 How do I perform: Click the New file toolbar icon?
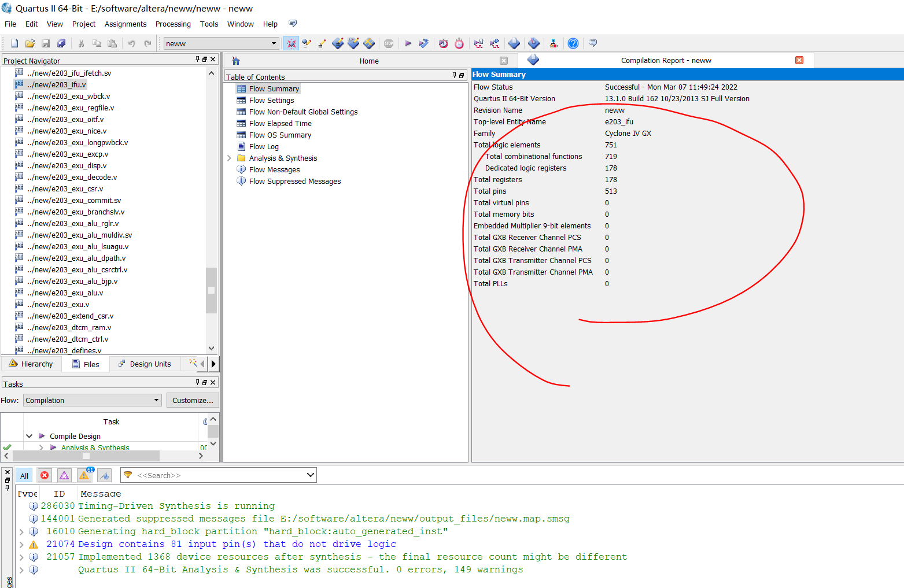tap(14, 43)
